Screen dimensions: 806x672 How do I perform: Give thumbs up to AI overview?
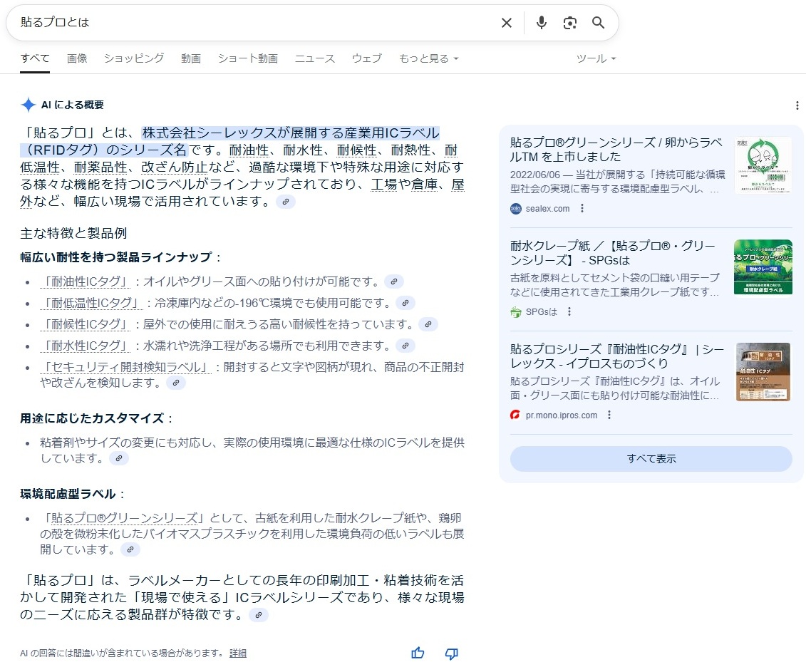point(418,653)
